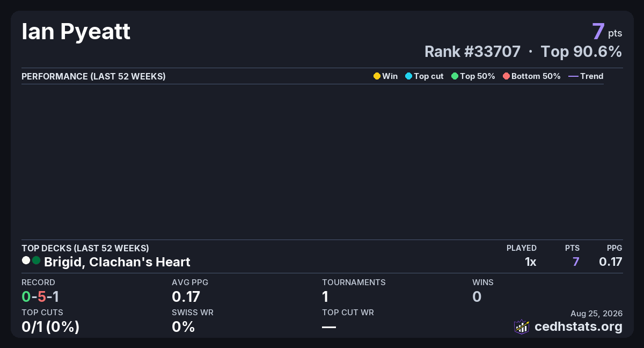Click the 7 pts total score
The image size is (644, 348).
click(x=607, y=32)
